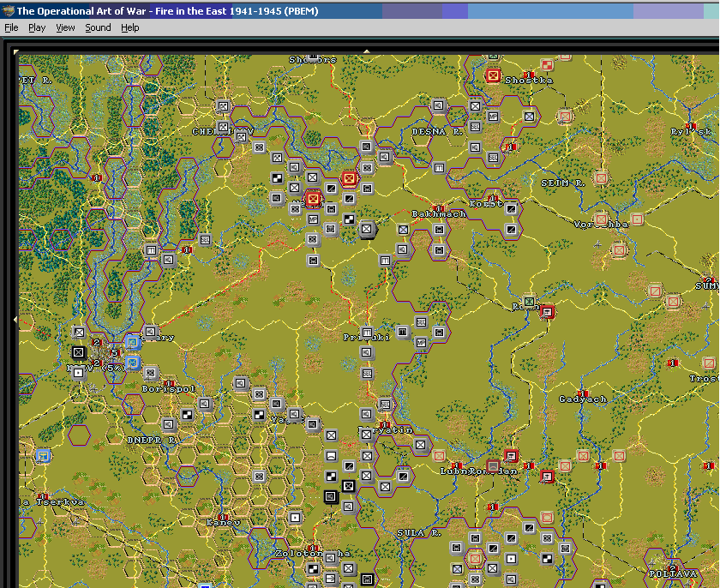Select the bright red unit at Lubny
Screen dimensions: 720x588
pos(511,456)
